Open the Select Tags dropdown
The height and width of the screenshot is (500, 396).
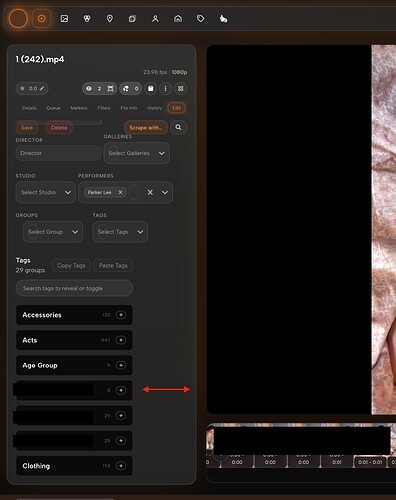pyautogui.click(x=120, y=232)
